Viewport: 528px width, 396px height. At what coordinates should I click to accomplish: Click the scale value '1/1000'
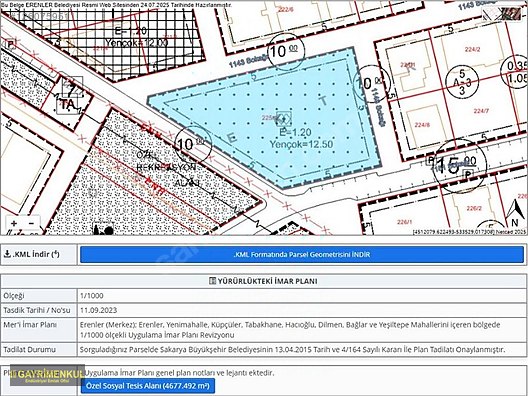point(92,296)
